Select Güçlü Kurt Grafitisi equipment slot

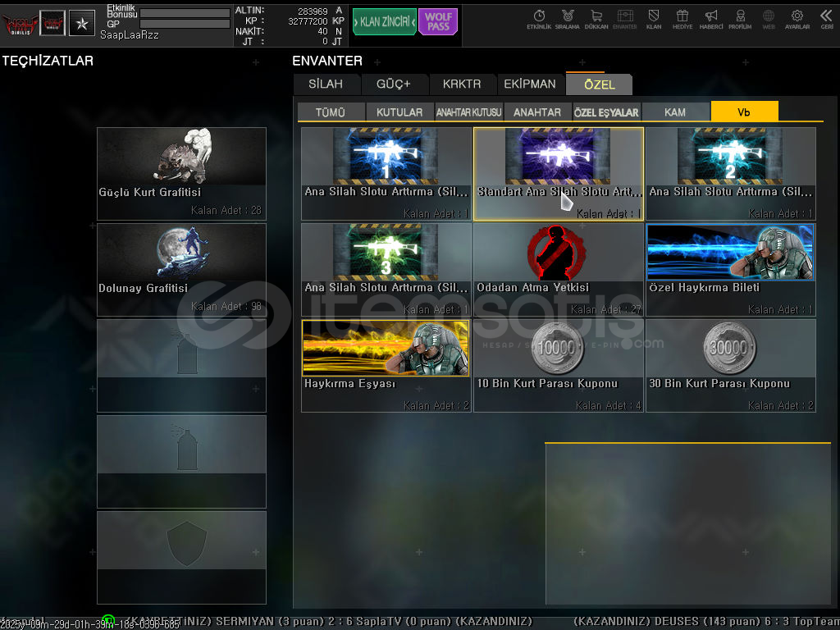coord(181,174)
